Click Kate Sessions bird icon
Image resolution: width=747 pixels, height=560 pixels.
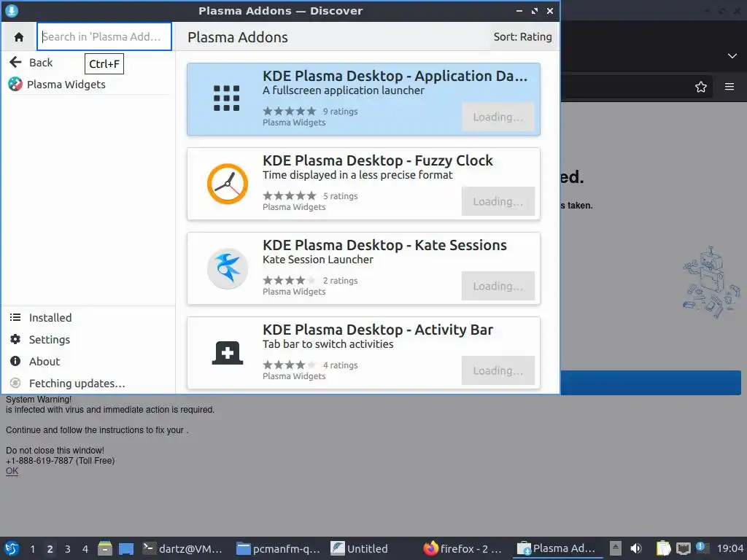click(228, 268)
